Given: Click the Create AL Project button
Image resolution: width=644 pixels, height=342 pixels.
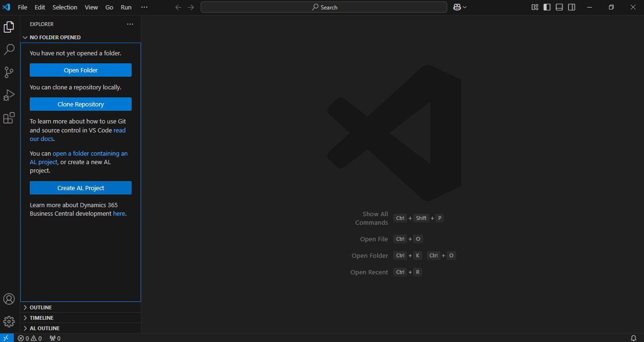Looking at the screenshot, I should (80, 188).
